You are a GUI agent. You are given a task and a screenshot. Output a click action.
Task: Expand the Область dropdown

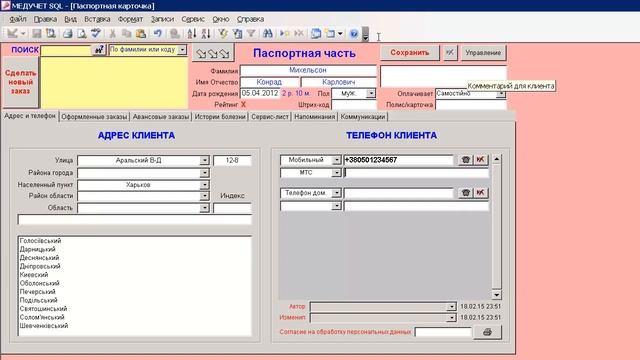[204, 208]
